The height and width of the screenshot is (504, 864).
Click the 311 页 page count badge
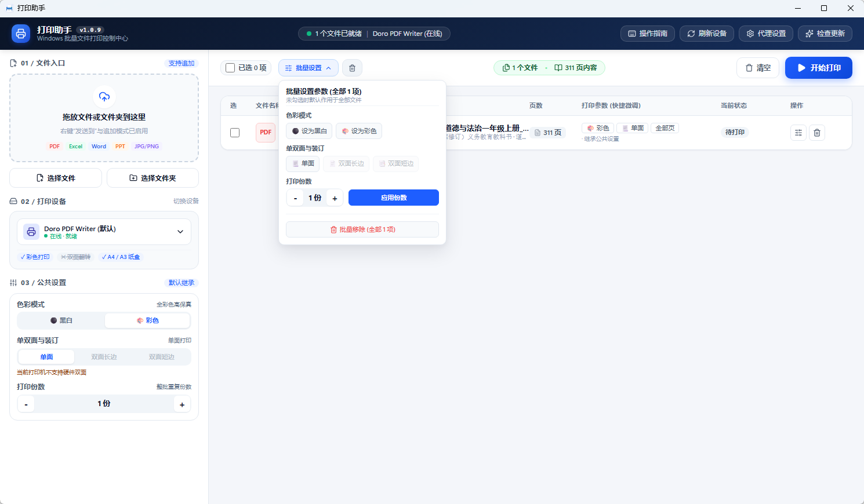coord(548,133)
